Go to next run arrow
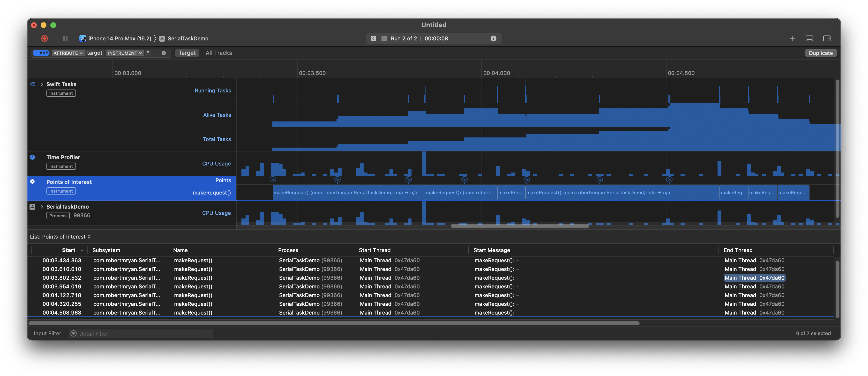The width and height of the screenshot is (868, 376). pyautogui.click(x=384, y=38)
